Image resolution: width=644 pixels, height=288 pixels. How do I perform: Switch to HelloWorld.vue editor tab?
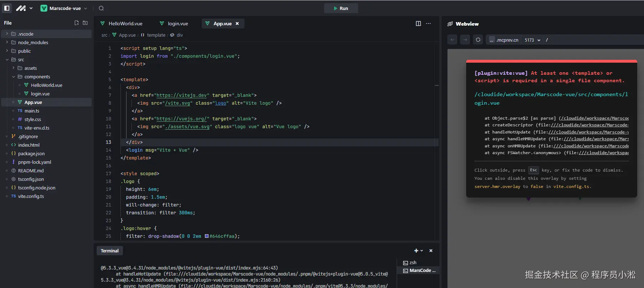(122, 23)
